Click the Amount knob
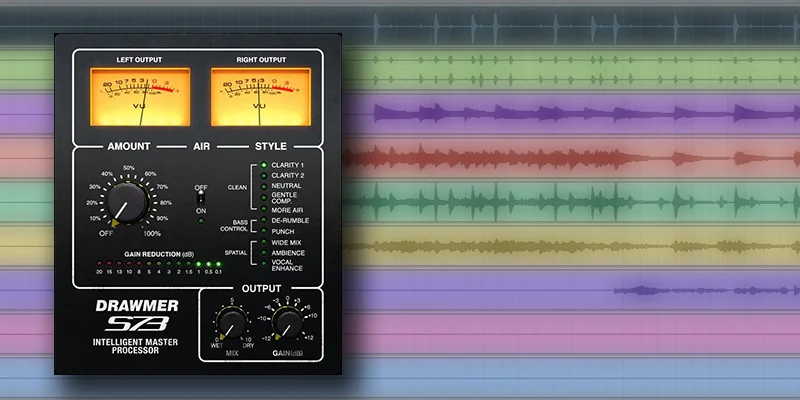Screen dimensions: 800x400 pos(128,203)
